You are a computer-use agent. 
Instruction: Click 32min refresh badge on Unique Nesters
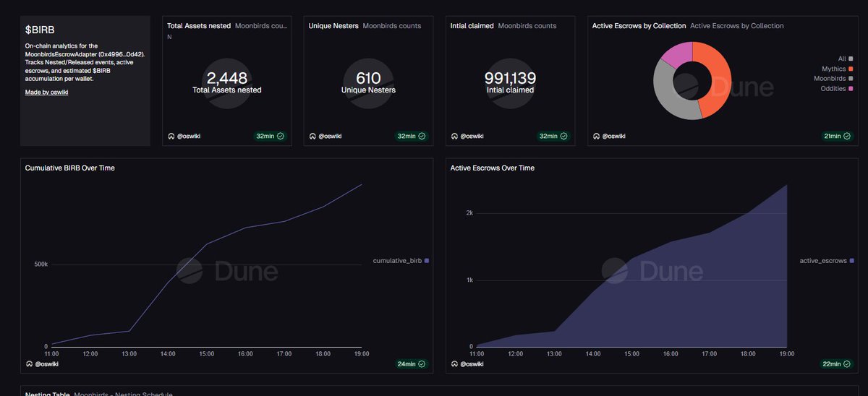412,136
